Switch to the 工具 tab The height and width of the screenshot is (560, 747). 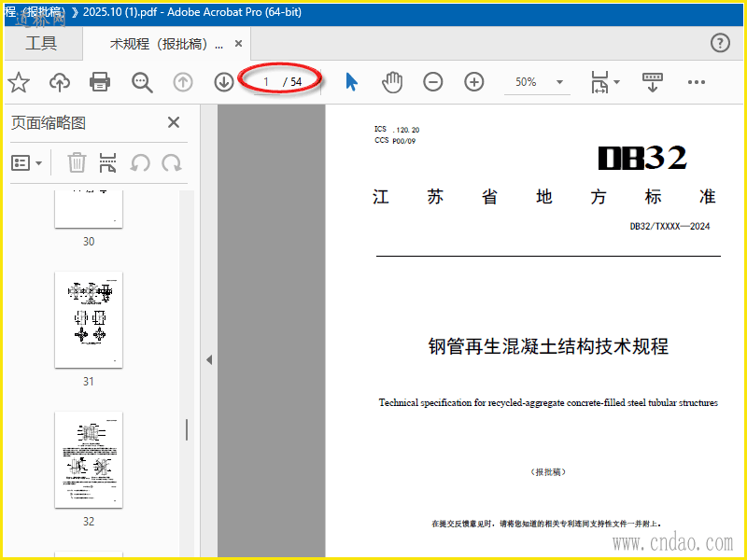click(41, 43)
